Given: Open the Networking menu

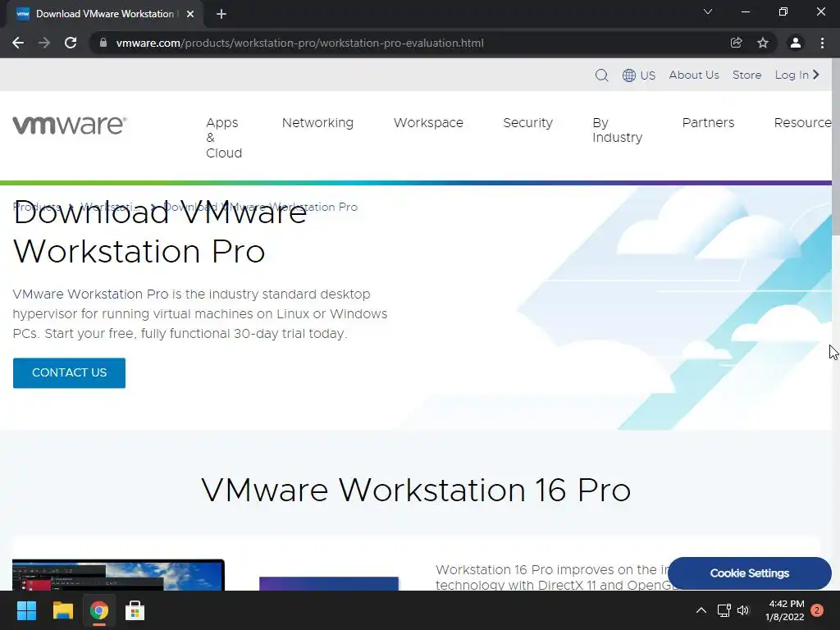Looking at the screenshot, I should (x=317, y=123).
